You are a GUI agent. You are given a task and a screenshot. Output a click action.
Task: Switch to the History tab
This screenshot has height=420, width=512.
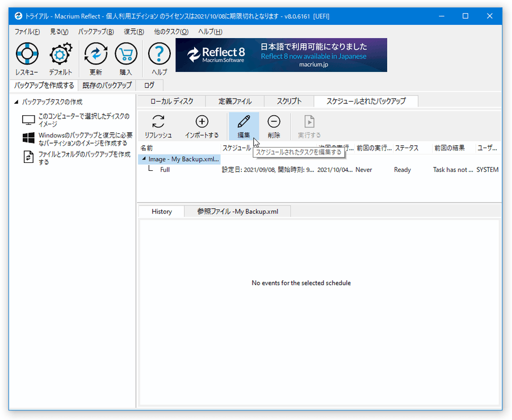[x=162, y=211]
